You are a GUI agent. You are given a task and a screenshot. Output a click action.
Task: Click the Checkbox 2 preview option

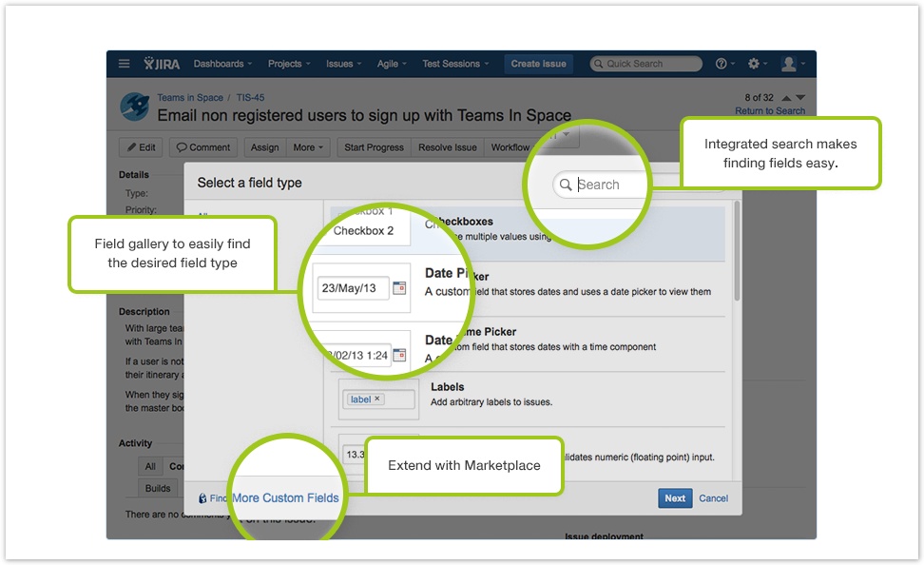pyautogui.click(x=363, y=230)
